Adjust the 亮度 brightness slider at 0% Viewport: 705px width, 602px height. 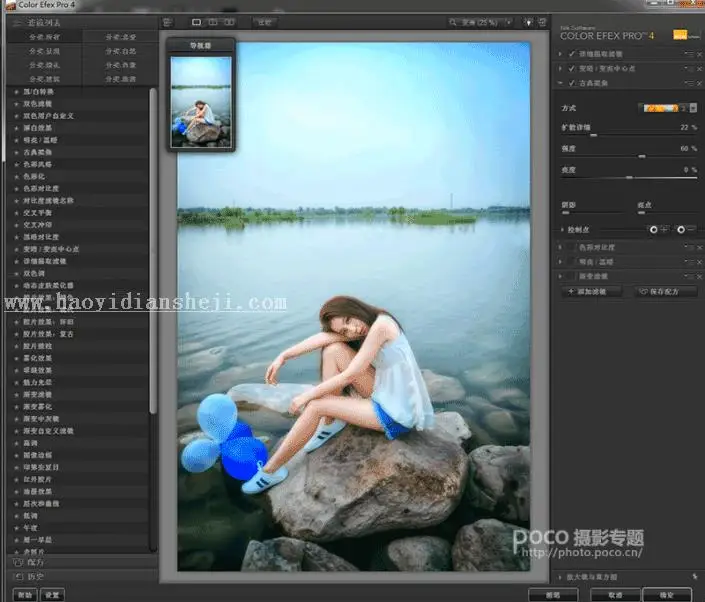tap(629, 178)
